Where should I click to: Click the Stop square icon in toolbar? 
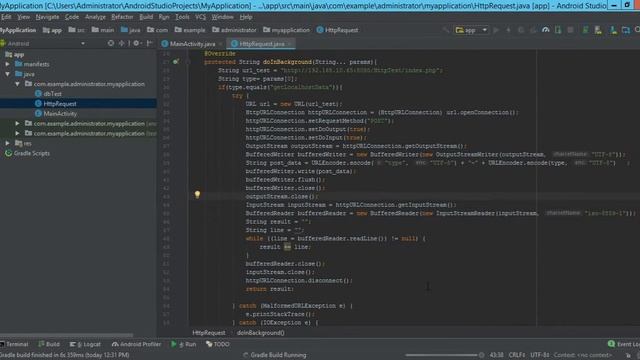tap(571, 30)
